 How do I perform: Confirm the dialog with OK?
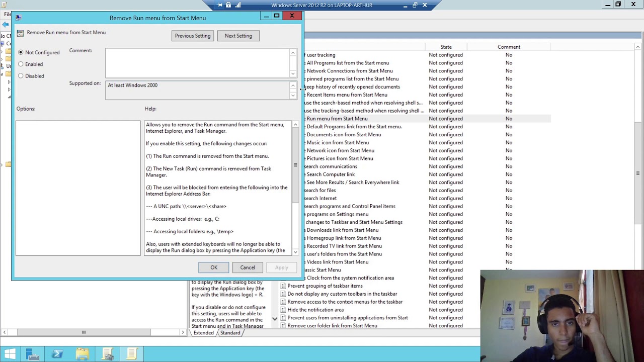click(x=214, y=267)
